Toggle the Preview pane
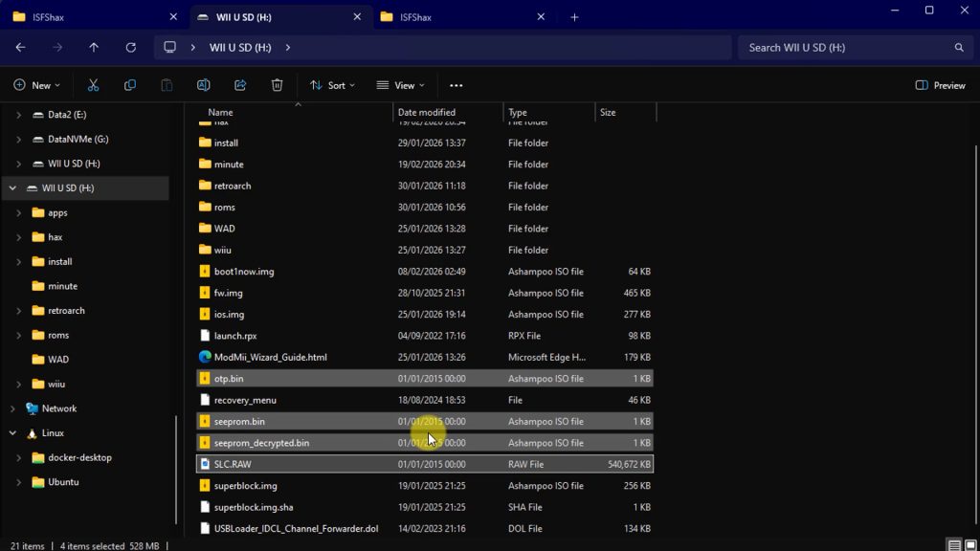Viewport: 980px width, 551px height. (939, 85)
